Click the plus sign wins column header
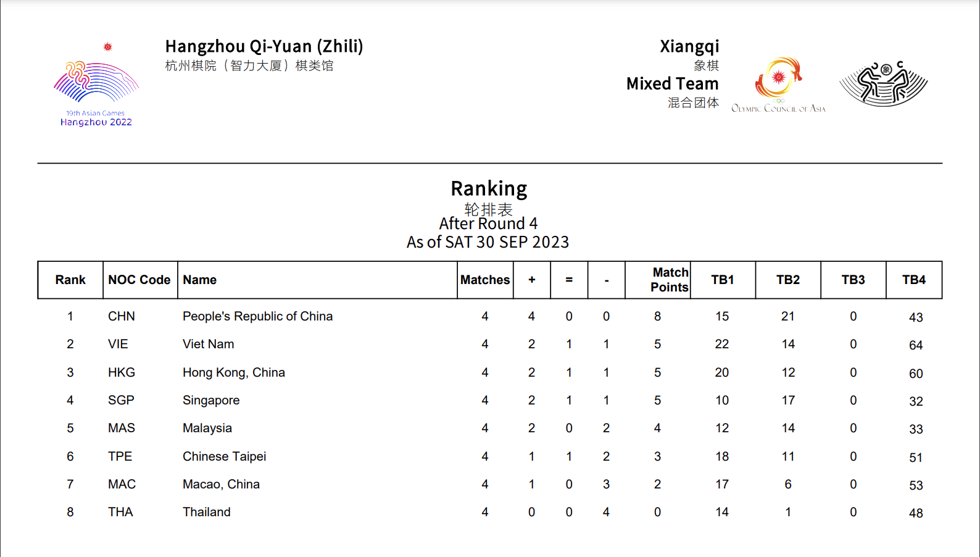 [x=532, y=280]
